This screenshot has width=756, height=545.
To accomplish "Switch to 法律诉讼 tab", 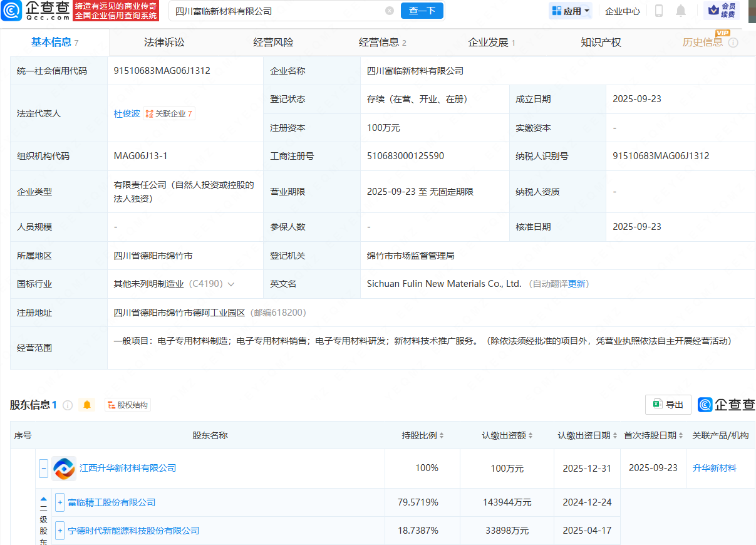I will 164,43.
